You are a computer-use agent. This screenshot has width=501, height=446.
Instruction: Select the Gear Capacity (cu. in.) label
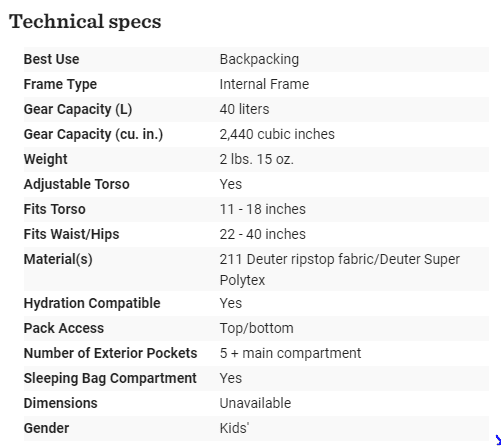point(93,134)
